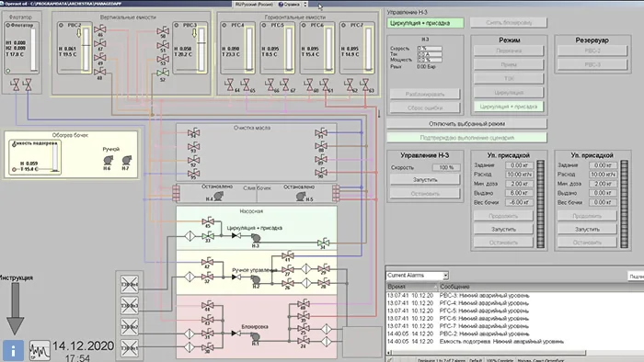Click valve 64 under РГС-4
644x362 pixels.
230,85
